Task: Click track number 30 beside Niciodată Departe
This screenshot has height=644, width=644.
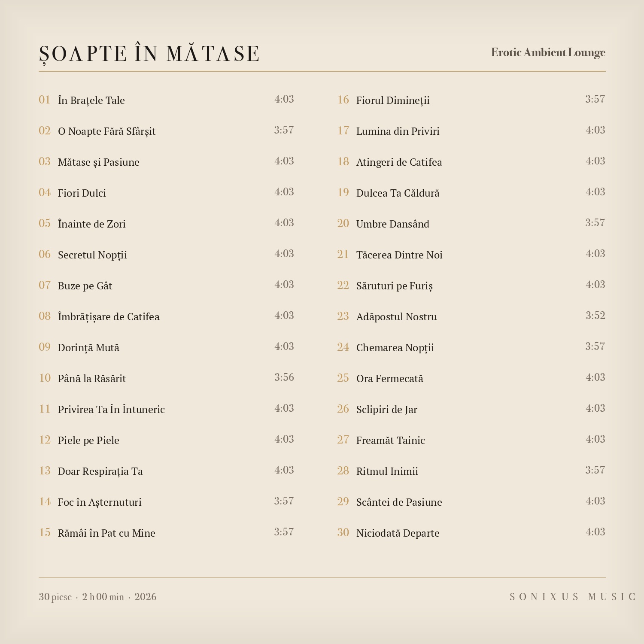Action: 343,532
